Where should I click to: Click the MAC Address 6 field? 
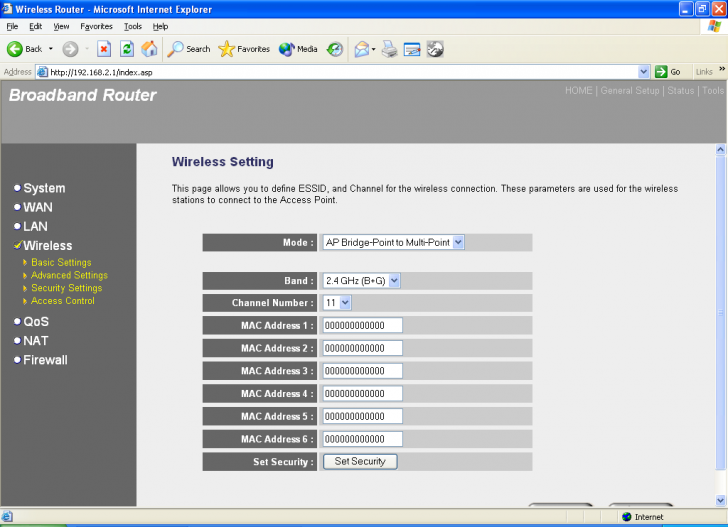363,439
